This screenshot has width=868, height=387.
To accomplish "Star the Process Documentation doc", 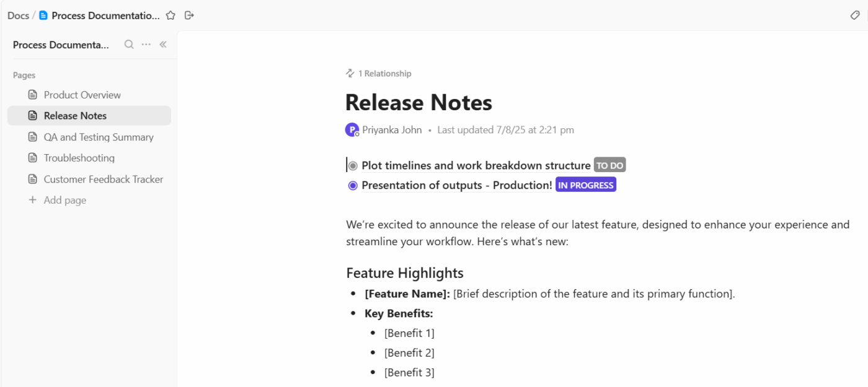I will (x=170, y=15).
